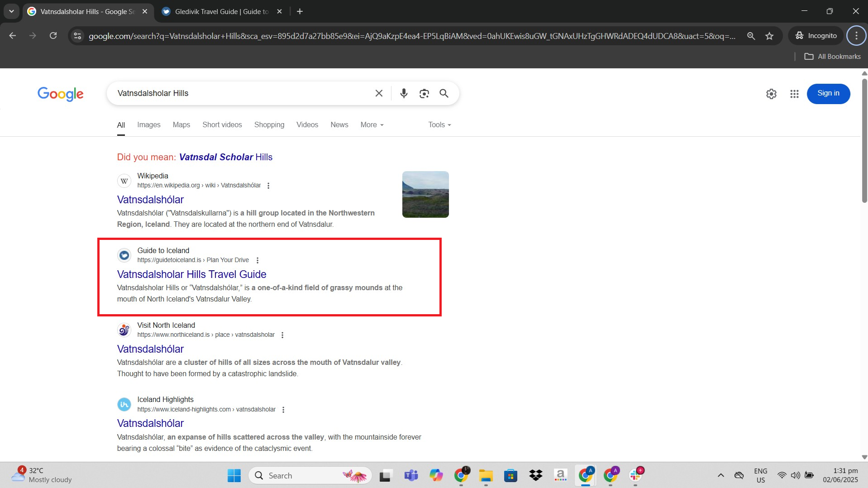Open Microsoft Teams from the taskbar
This screenshot has width=868, height=488.
pos(411,476)
